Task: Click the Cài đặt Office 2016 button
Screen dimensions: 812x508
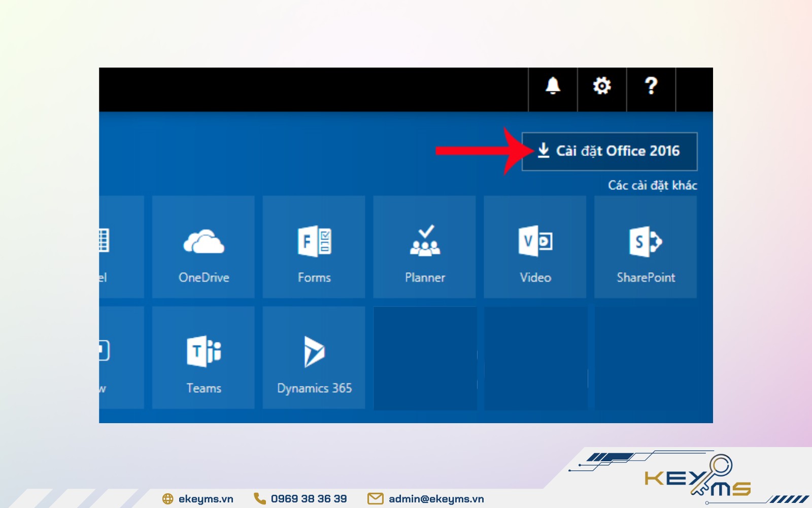Action: point(610,151)
